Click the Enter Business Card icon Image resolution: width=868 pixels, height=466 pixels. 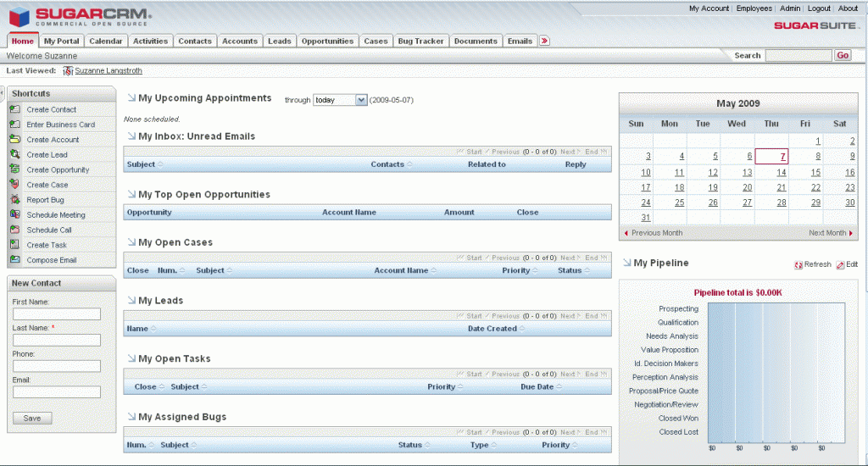15,124
